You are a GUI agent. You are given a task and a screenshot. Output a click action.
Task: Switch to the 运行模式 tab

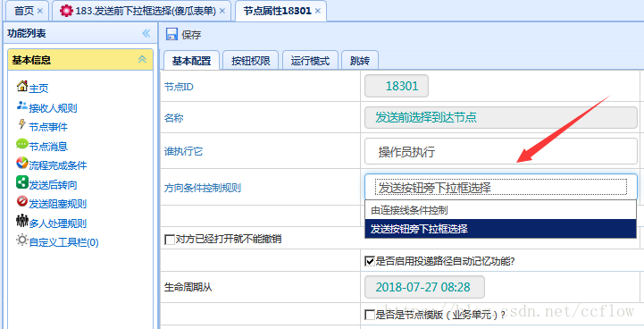point(310,61)
